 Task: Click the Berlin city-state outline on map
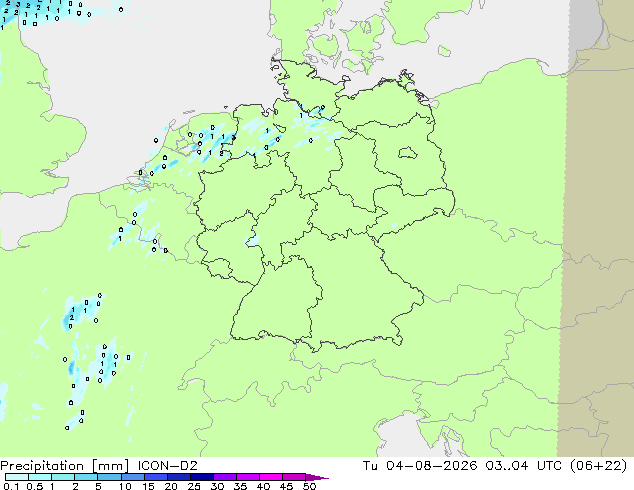pos(407,152)
